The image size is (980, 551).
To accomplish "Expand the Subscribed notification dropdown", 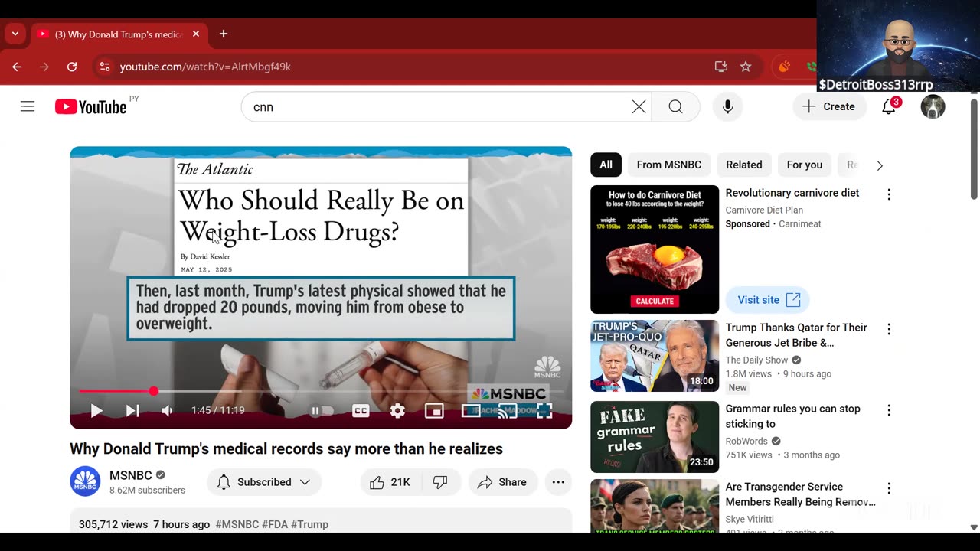I will pyautogui.click(x=264, y=482).
